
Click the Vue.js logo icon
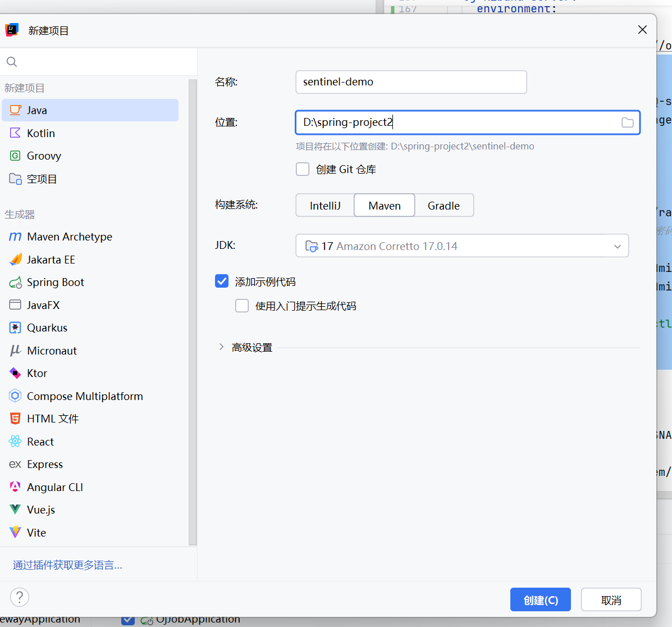tap(15, 510)
